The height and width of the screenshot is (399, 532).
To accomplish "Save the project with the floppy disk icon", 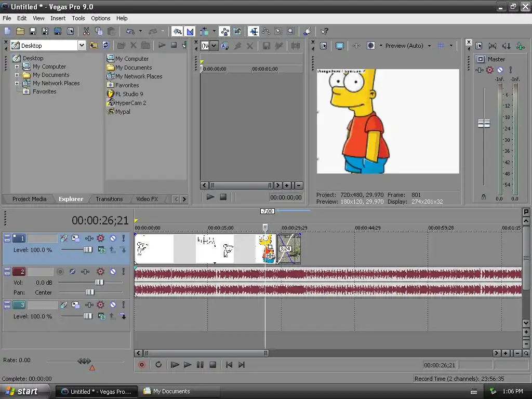I will (33, 32).
